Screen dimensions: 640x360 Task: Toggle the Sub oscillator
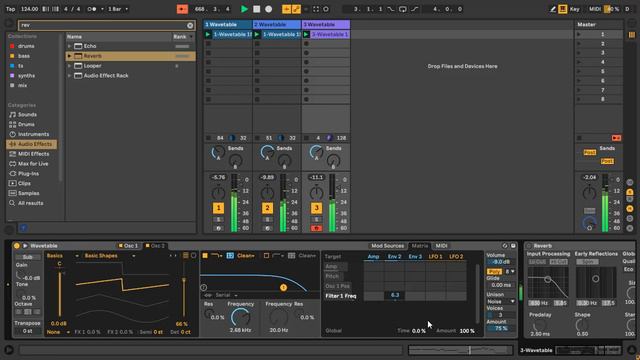(27, 257)
